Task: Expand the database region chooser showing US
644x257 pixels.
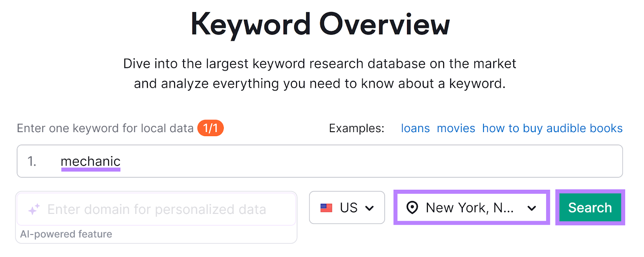Action: [x=347, y=208]
